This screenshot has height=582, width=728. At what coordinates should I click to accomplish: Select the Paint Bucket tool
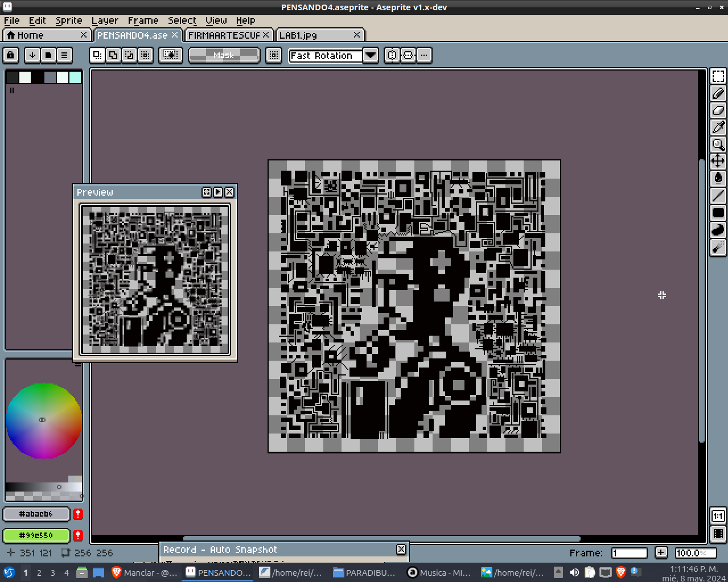[718, 178]
